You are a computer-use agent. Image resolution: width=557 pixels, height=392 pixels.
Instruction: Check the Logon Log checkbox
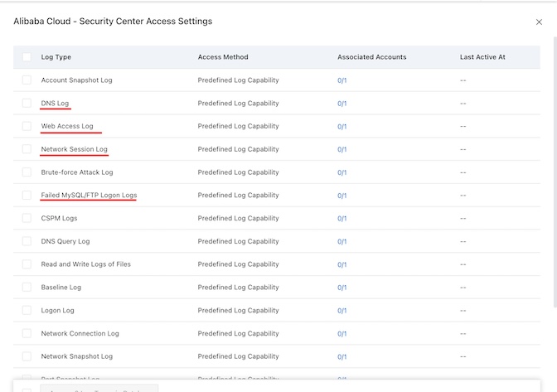(x=27, y=310)
